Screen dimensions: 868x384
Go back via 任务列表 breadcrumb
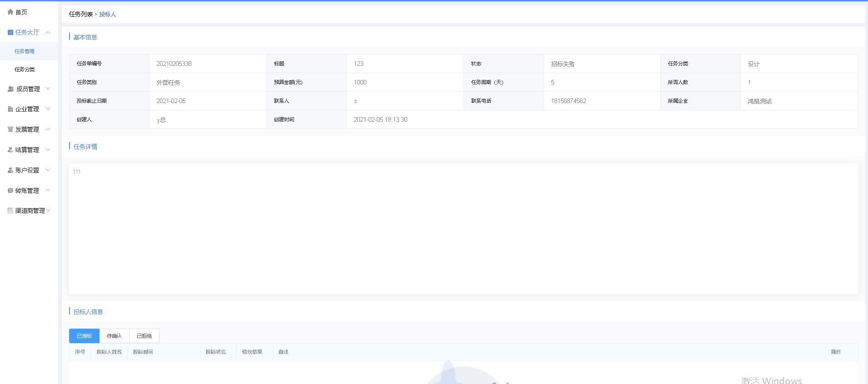(81, 15)
